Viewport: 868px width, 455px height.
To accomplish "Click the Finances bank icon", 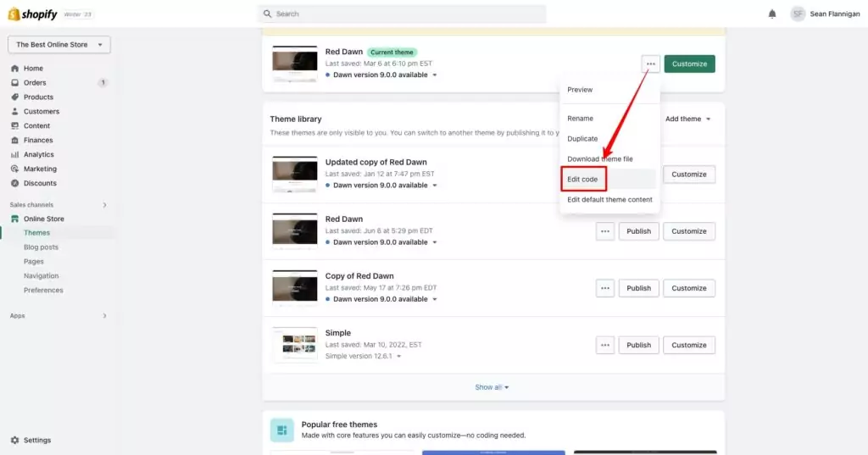I will pos(15,140).
